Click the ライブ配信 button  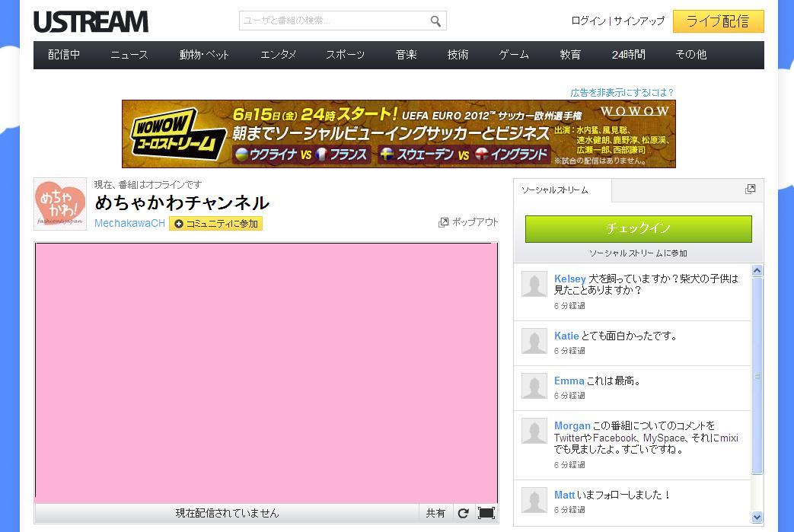click(717, 21)
